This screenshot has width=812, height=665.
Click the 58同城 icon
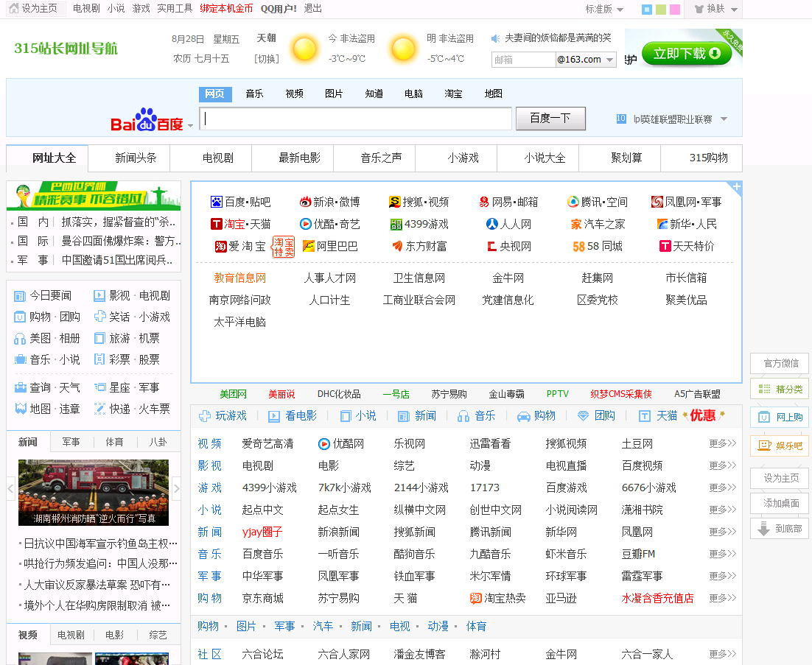(x=578, y=247)
